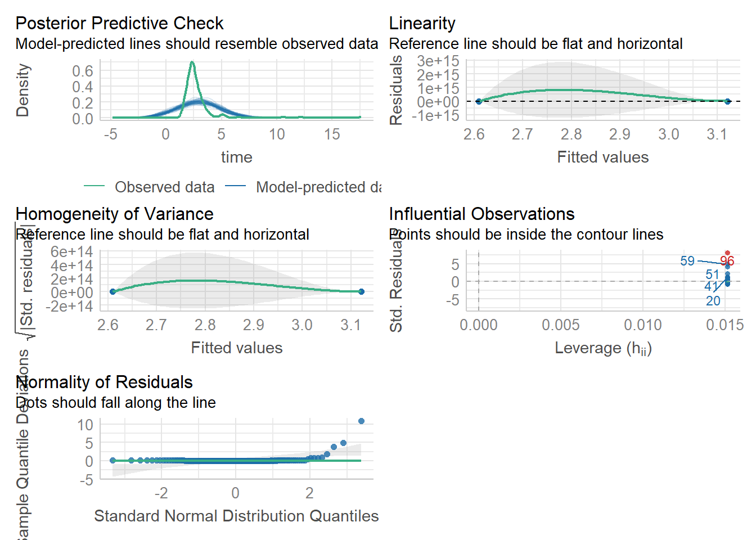Click the peak of the green density curve
This screenshot has height=540, width=756.
[192, 62]
